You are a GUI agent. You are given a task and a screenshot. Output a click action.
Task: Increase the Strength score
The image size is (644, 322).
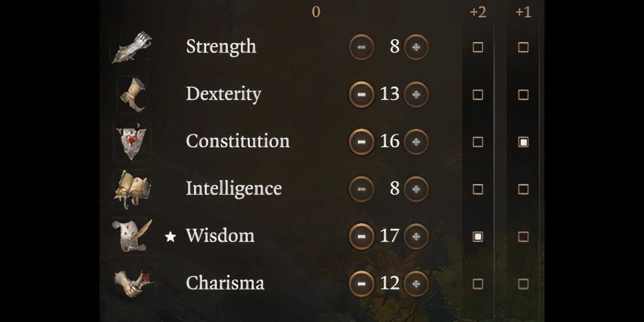(x=415, y=47)
